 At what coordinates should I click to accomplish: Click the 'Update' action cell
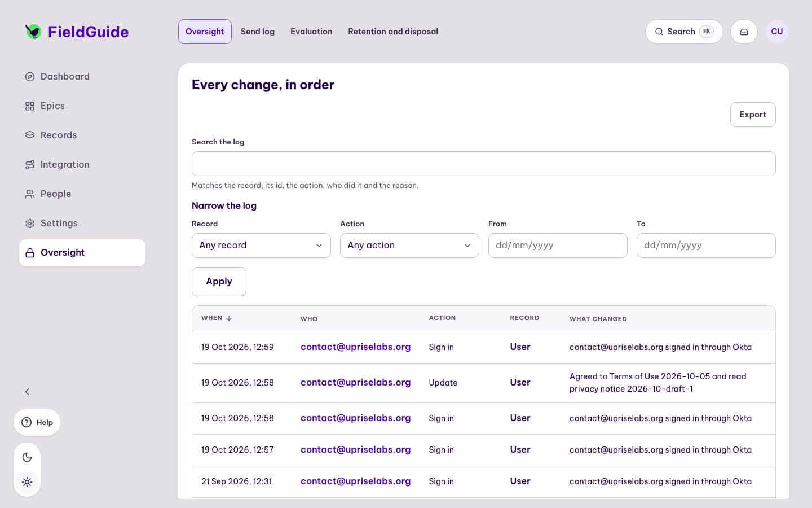pyautogui.click(x=443, y=383)
